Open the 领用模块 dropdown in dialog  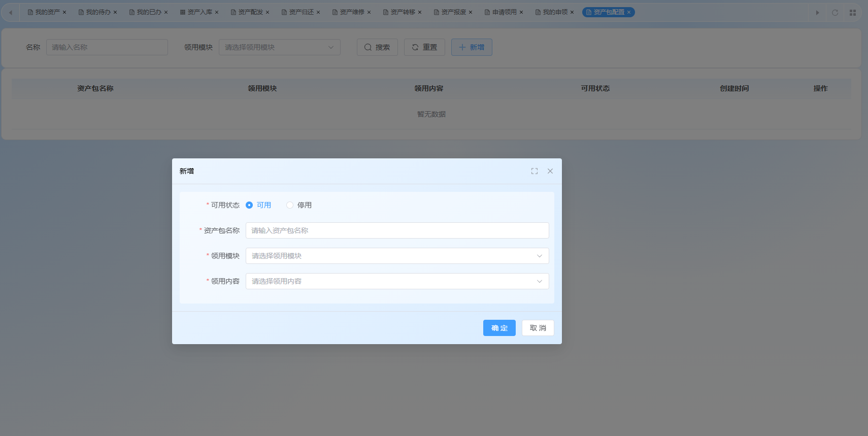pos(397,256)
